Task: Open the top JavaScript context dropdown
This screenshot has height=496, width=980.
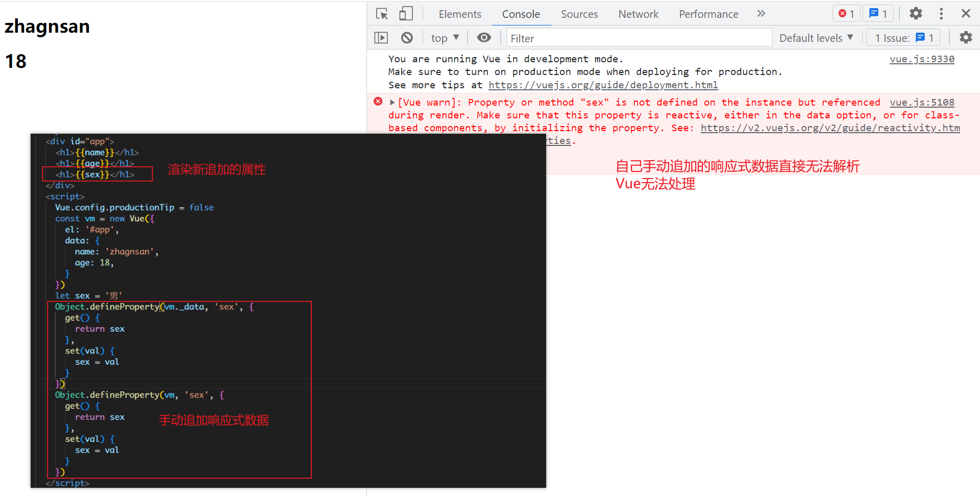Action: (x=445, y=38)
